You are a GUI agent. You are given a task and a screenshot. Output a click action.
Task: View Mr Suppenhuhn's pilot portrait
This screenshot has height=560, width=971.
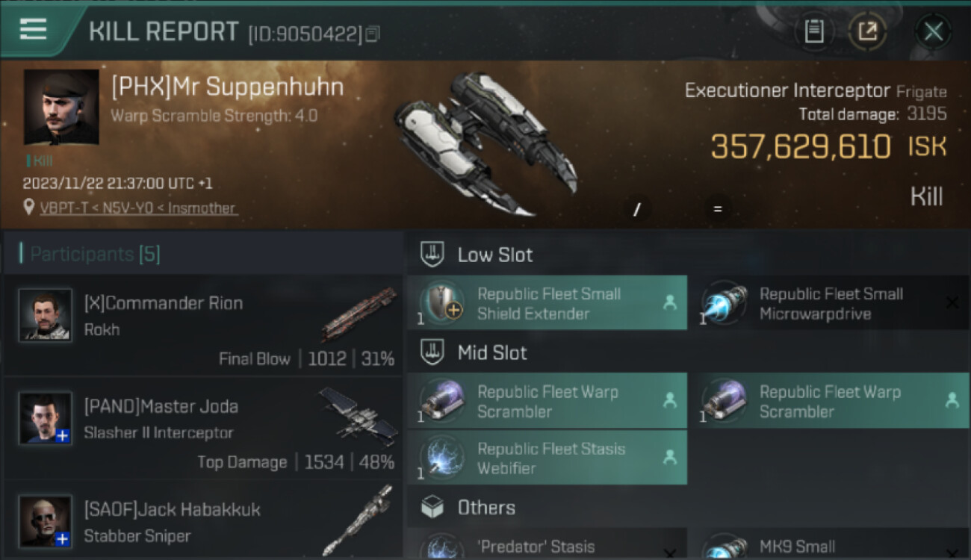coord(61,107)
